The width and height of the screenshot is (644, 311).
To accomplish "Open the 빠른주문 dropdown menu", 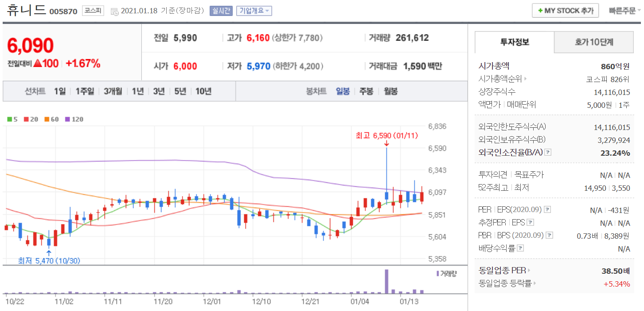I will coord(624,11).
